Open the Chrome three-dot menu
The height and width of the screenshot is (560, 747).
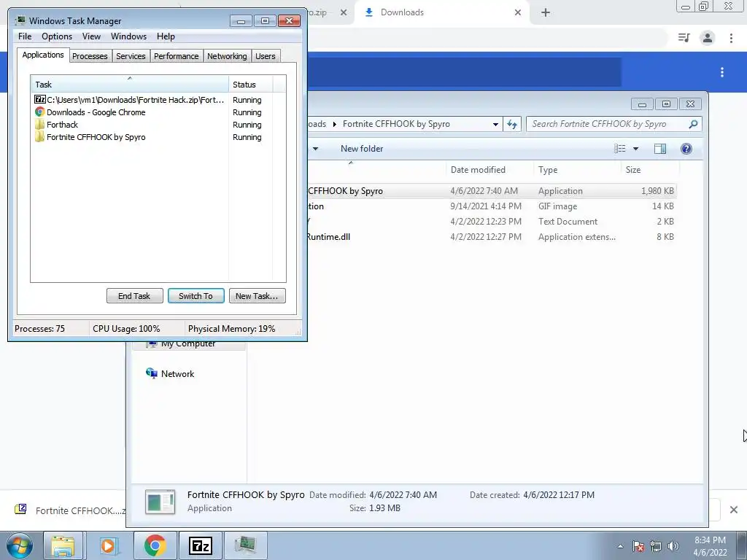(x=731, y=38)
